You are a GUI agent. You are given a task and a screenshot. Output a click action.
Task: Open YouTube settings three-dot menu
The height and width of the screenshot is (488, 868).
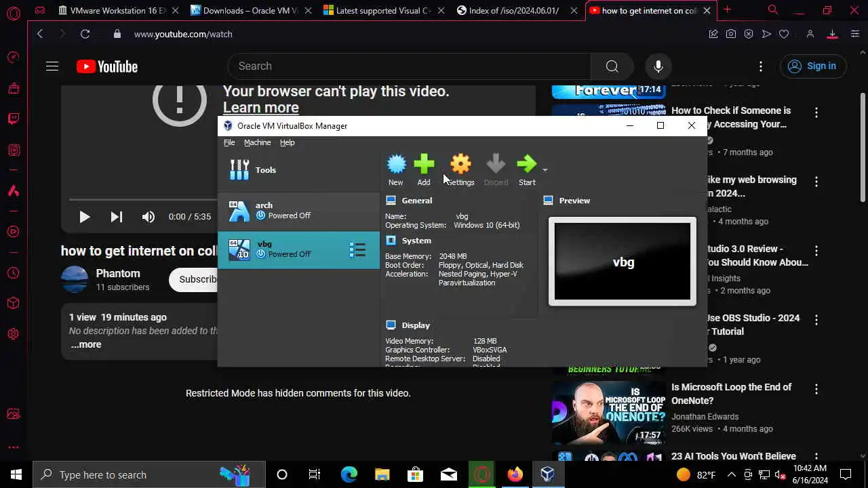(761, 66)
